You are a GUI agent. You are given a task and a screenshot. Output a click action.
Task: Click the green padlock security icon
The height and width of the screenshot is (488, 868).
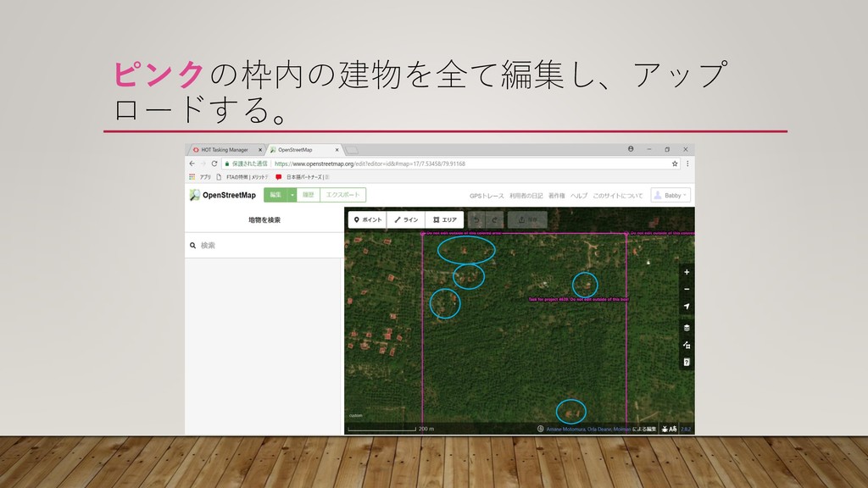[x=227, y=164]
